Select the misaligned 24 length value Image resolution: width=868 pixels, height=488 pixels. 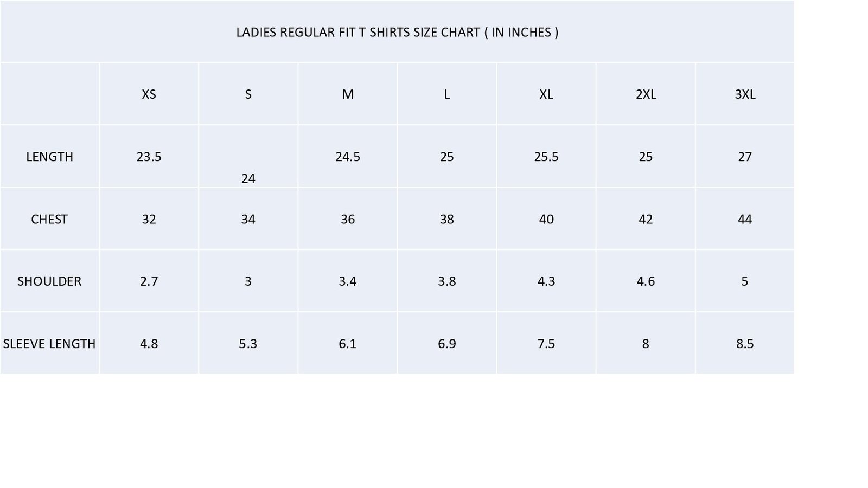coord(248,179)
